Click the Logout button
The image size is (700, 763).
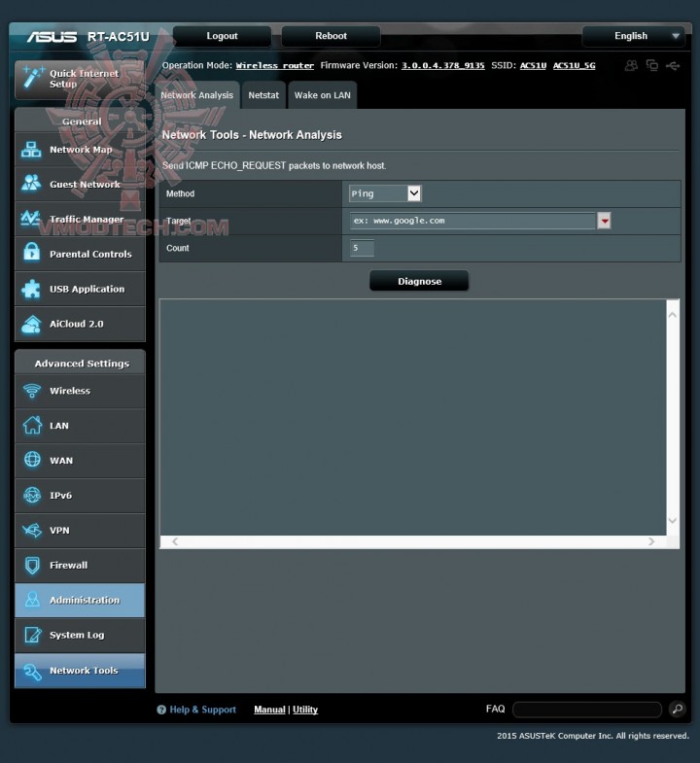(x=222, y=36)
